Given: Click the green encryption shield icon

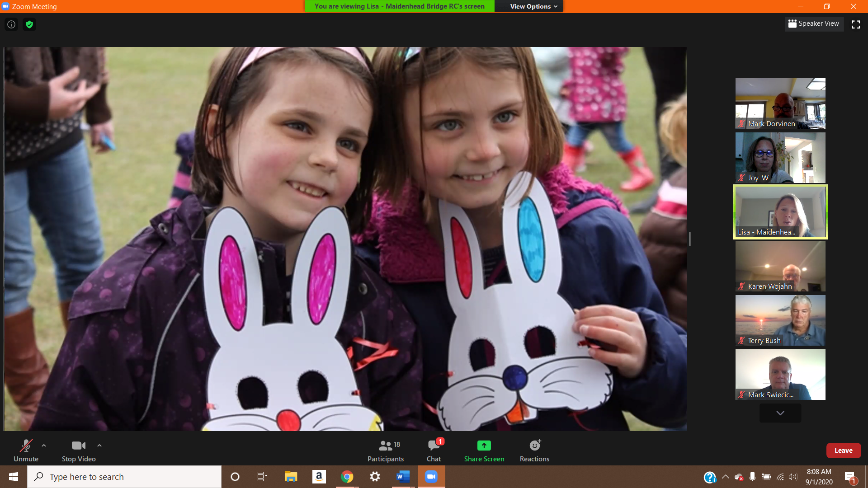Looking at the screenshot, I should click(29, 24).
